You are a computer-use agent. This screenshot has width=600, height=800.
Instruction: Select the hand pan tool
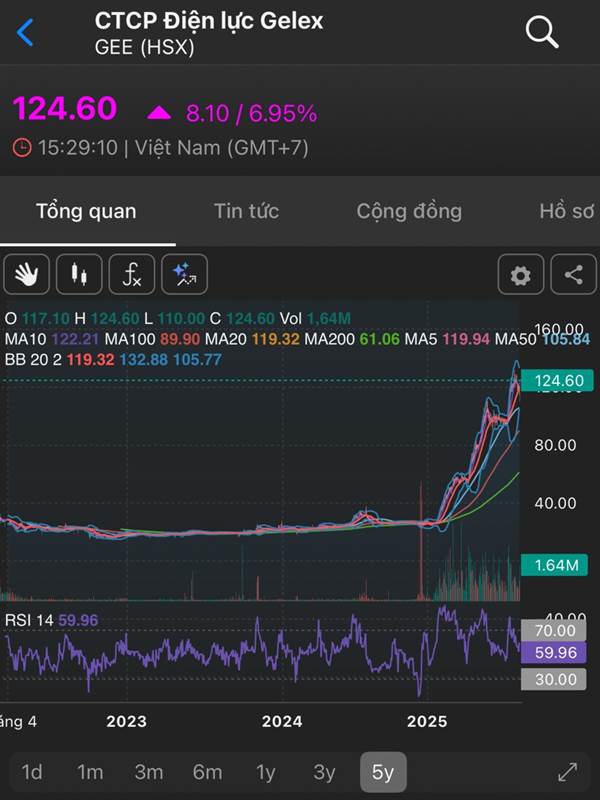(x=27, y=274)
